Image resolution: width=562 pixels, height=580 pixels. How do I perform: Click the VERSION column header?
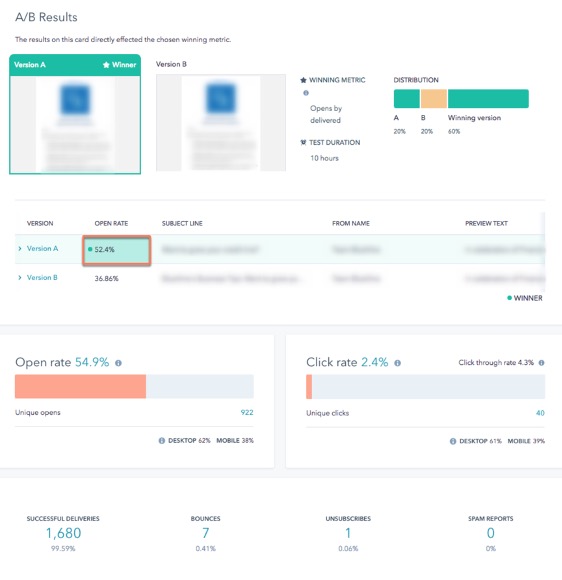40,223
